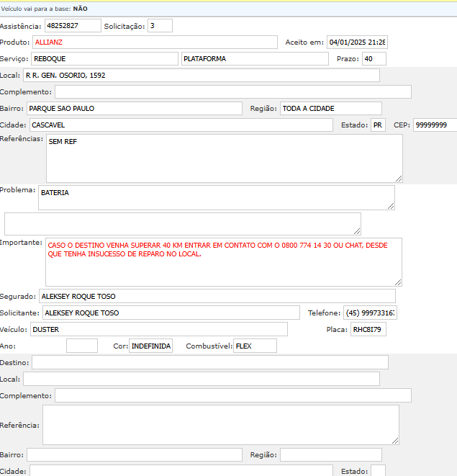Click the 'Telefone:' label
The width and height of the screenshot is (457, 476).
324,313
